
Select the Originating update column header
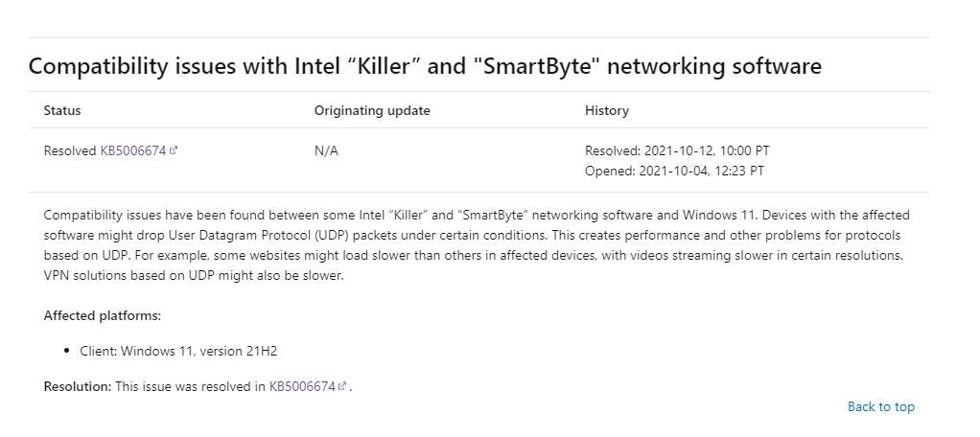click(372, 110)
